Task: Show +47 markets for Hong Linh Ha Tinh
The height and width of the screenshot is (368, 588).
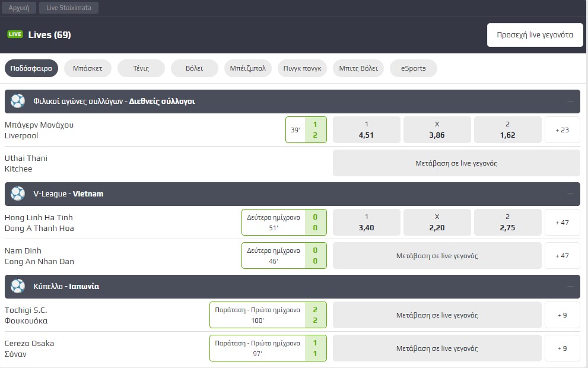Action: click(x=562, y=223)
